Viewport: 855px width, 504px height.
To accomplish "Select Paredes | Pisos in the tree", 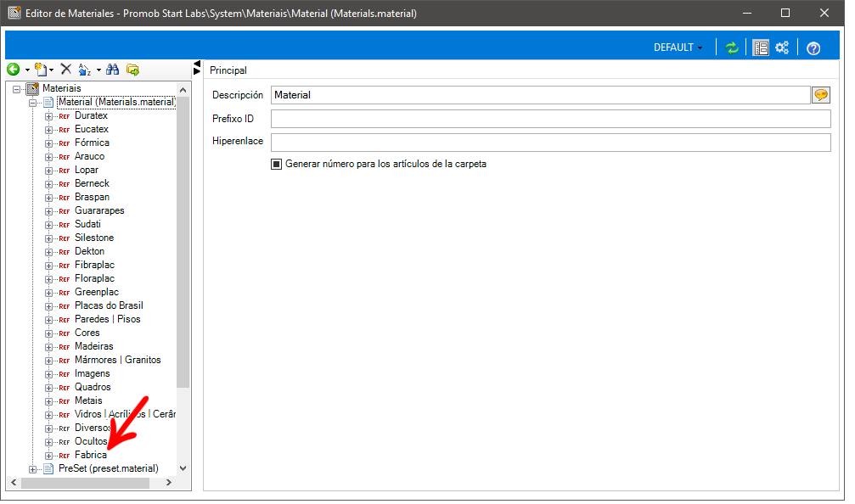I will coord(108,319).
